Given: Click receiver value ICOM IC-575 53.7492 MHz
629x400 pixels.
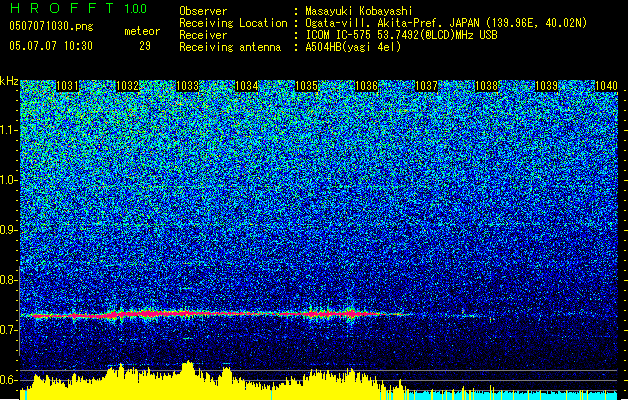Looking at the screenshot, I should coord(401,35).
